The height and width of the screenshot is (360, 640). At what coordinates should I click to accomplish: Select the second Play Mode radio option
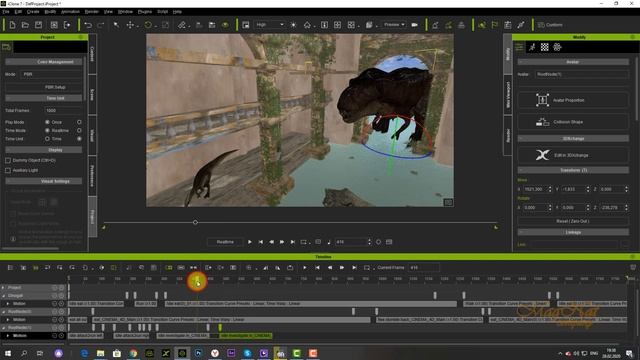tap(79, 122)
